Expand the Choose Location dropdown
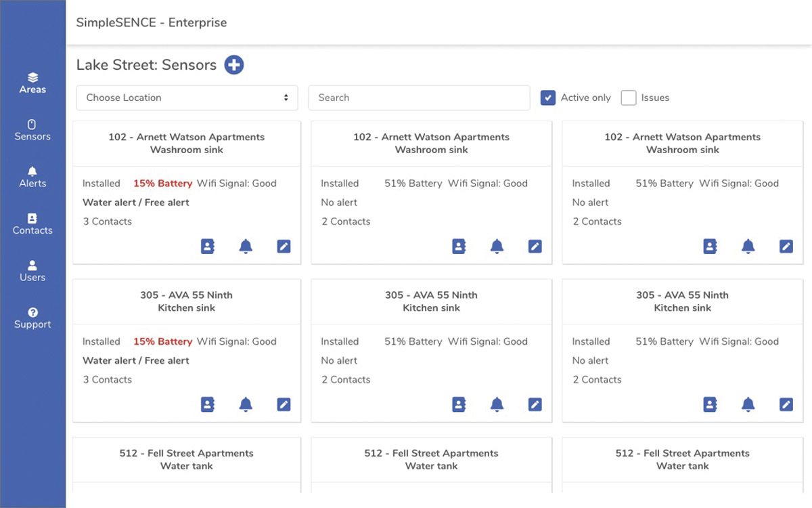This screenshot has width=812, height=508. coord(187,98)
